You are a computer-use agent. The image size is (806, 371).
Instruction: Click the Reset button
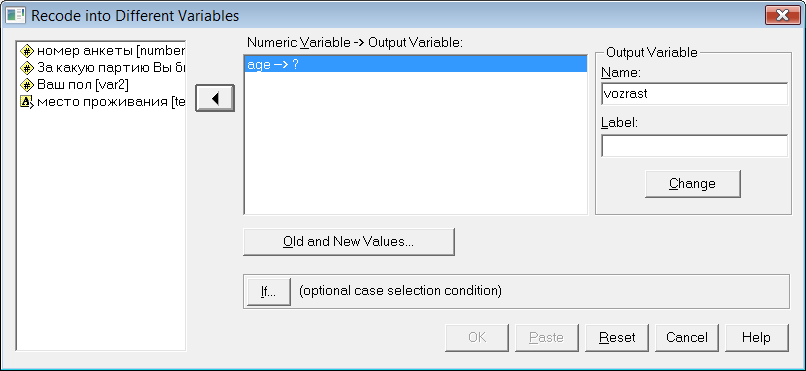coord(617,338)
